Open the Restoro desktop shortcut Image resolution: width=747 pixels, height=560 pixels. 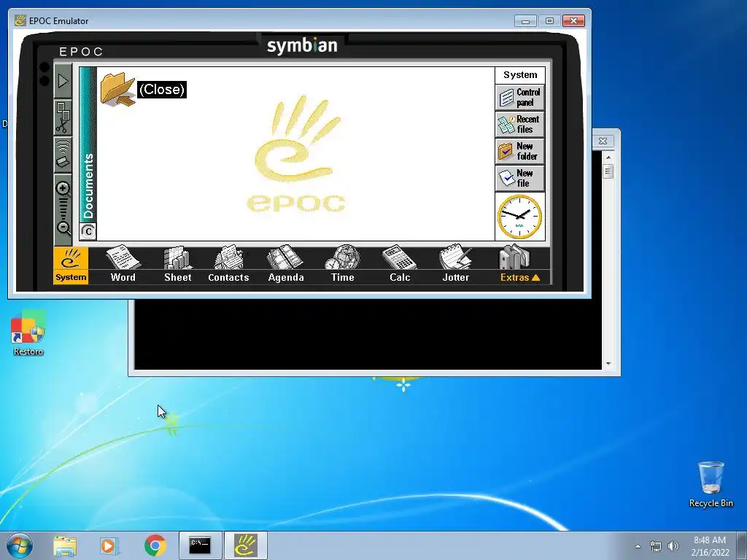28,332
